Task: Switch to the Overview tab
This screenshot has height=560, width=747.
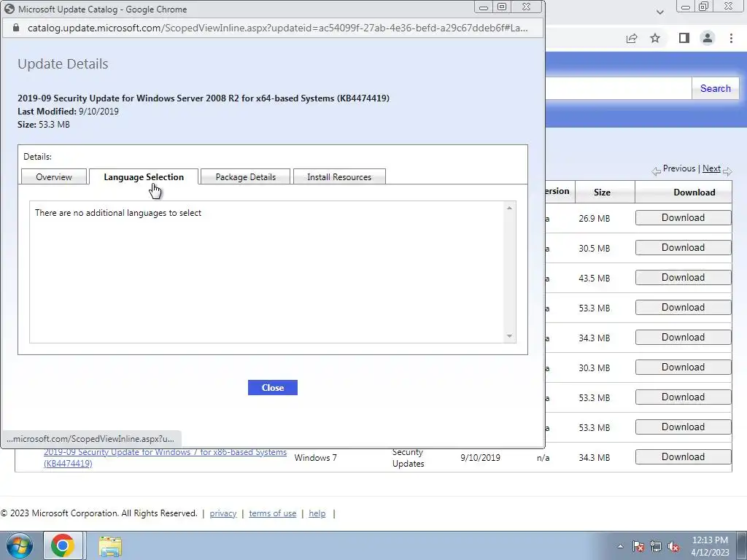Action: point(54,176)
